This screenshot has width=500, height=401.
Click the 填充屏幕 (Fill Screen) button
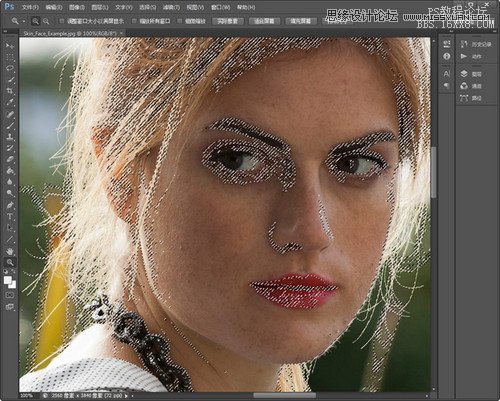(301, 21)
